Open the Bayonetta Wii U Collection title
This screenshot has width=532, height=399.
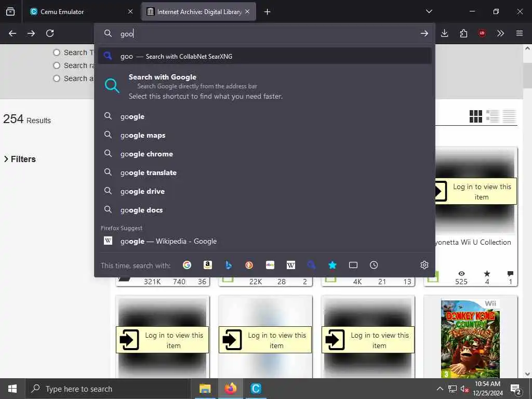click(x=473, y=242)
